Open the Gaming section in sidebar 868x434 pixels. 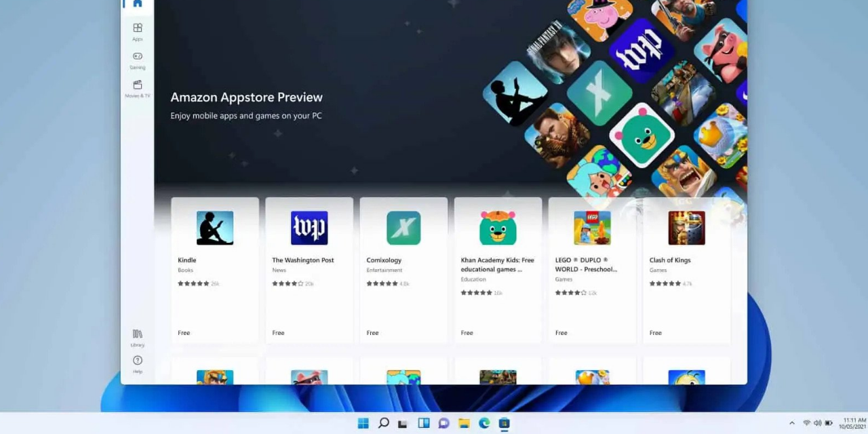point(138,60)
